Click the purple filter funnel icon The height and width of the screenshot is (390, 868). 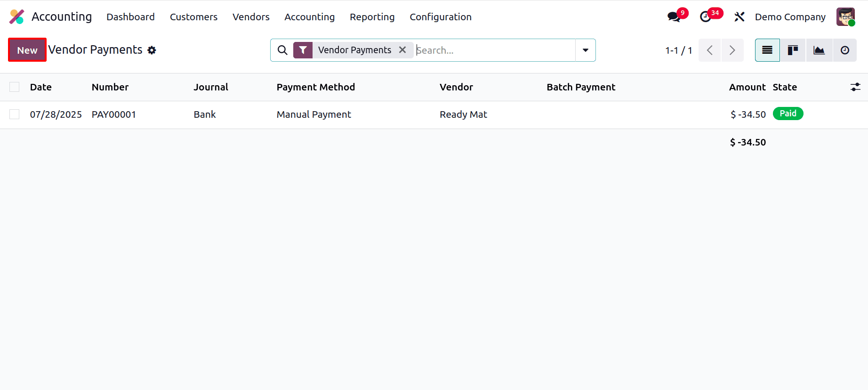click(x=303, y=50)
